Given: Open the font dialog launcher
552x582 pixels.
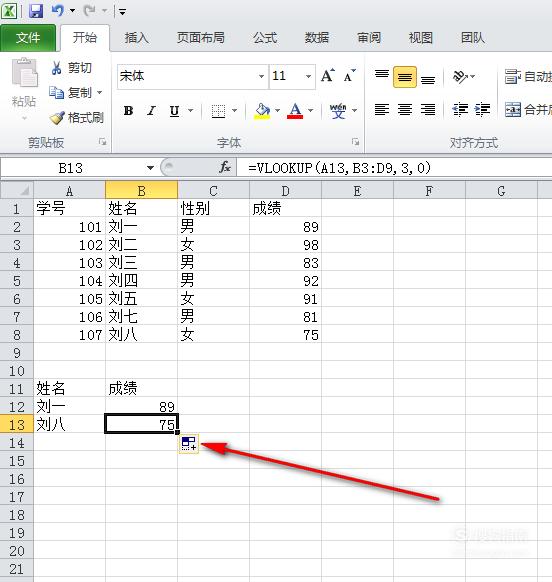Looking at the screenshot, I should (355, 142).
